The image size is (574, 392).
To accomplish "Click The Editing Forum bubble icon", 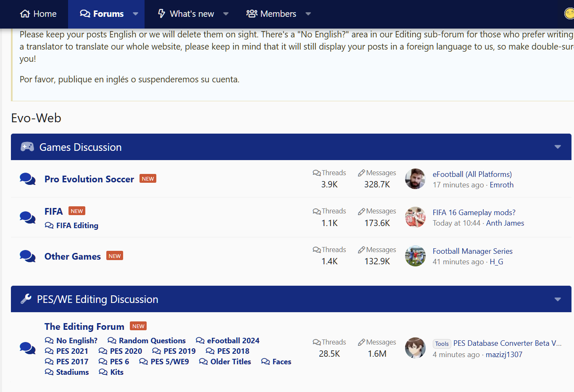I will [28, 348].
